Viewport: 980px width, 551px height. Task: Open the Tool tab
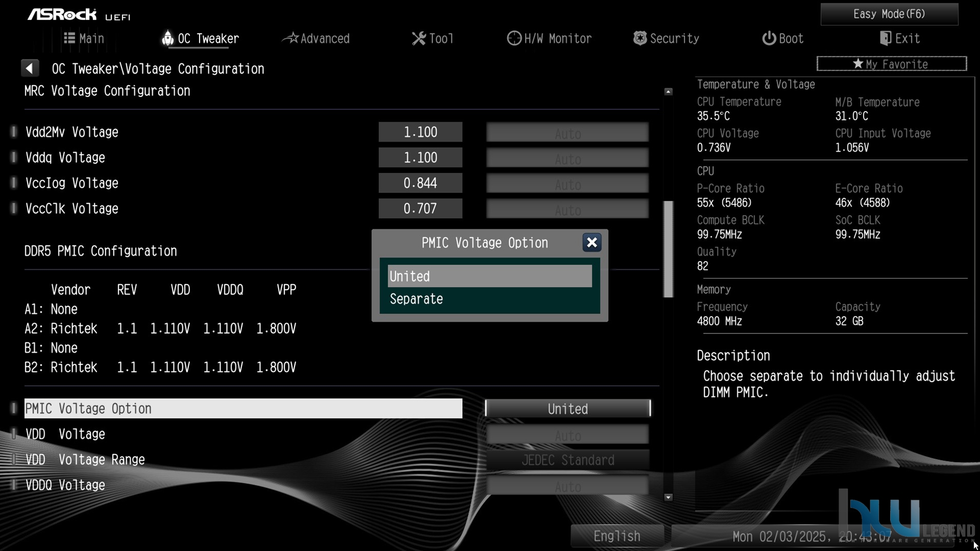tap(433, 38)
